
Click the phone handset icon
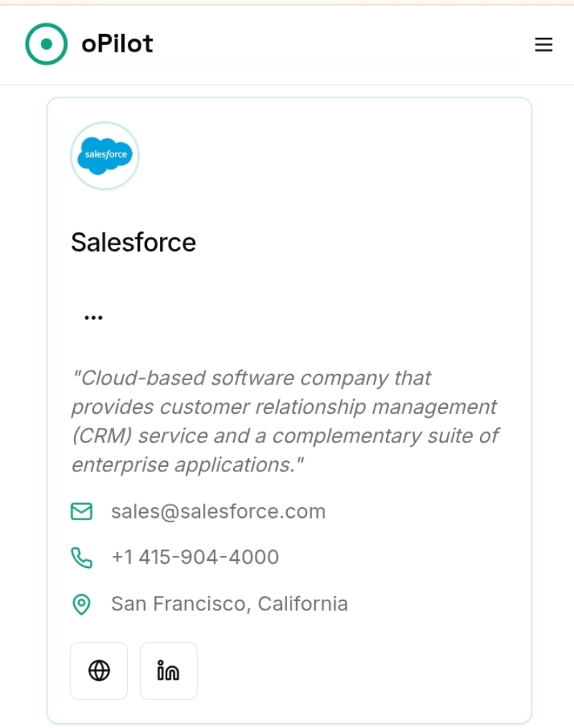[x=82, y=557]
